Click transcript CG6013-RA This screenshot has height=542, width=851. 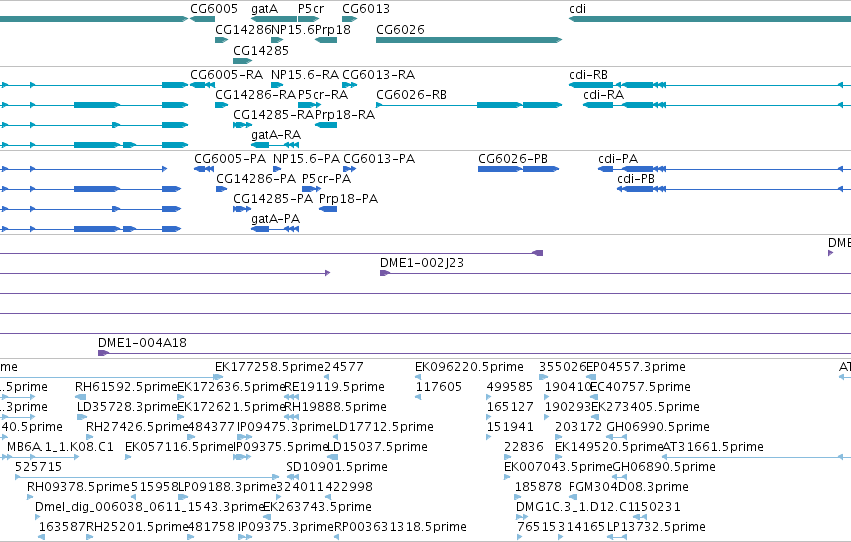pos(378,74)
